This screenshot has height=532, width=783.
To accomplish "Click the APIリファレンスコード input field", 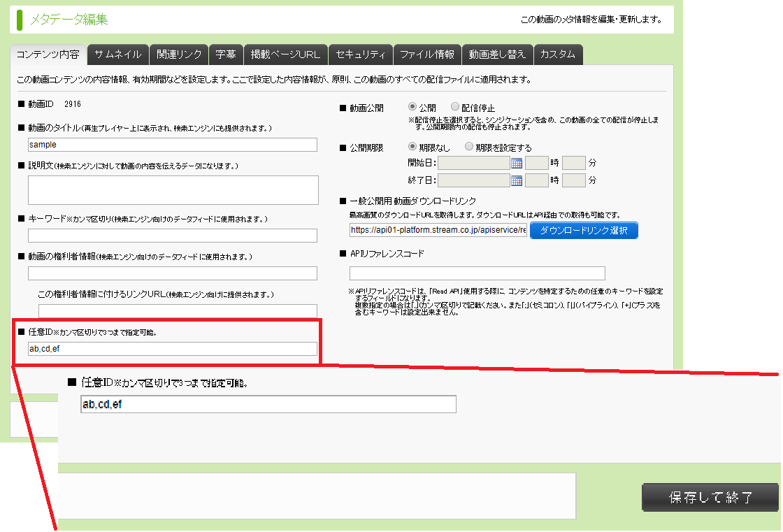I will point(477,273).
